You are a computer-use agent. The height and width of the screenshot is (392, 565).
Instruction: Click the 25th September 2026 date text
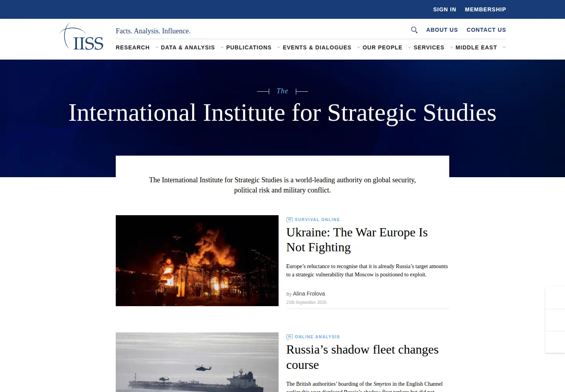(x=306, y=302)
